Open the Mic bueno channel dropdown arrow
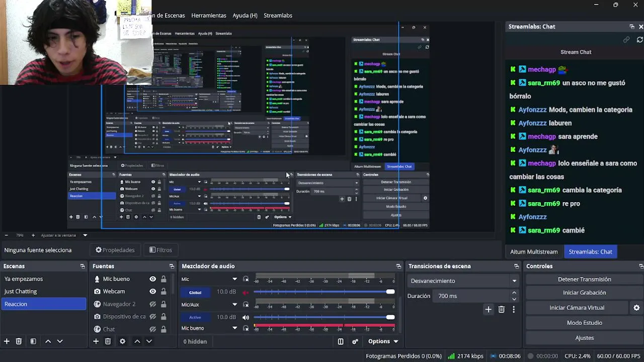 click(x=234, y=328)
